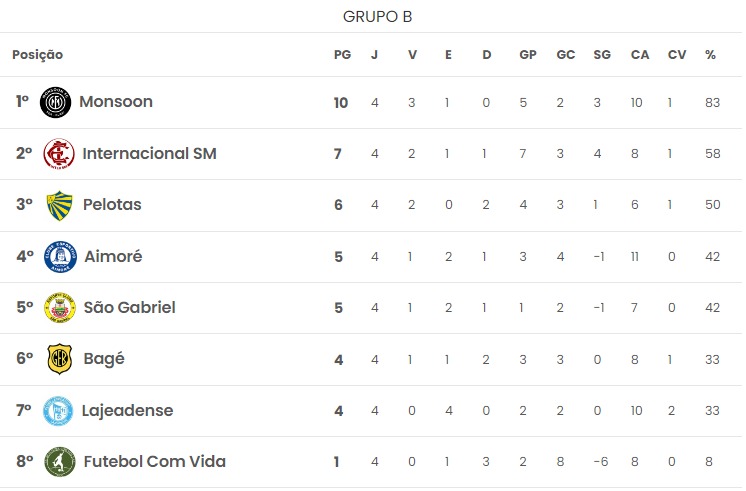Screen dimensions: 746x491
Task: Select the SG column header
Action: (602, 55)
